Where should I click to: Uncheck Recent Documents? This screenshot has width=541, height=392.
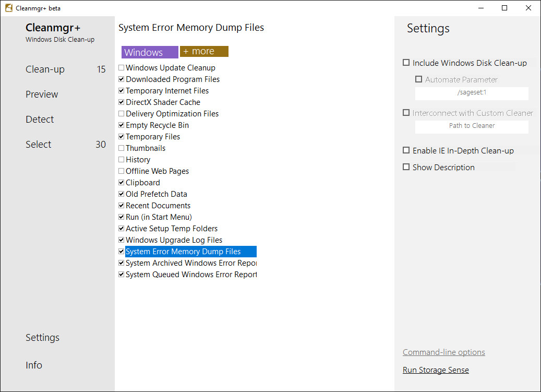(x=121, y=205)
